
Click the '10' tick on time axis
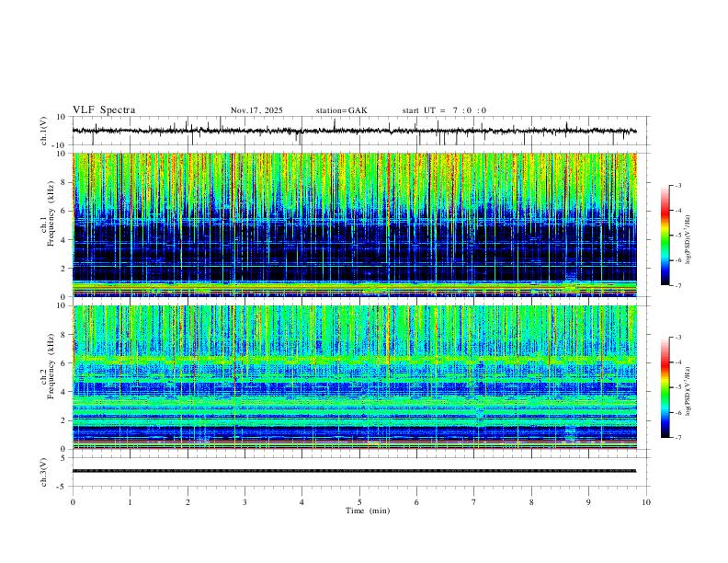646,502
